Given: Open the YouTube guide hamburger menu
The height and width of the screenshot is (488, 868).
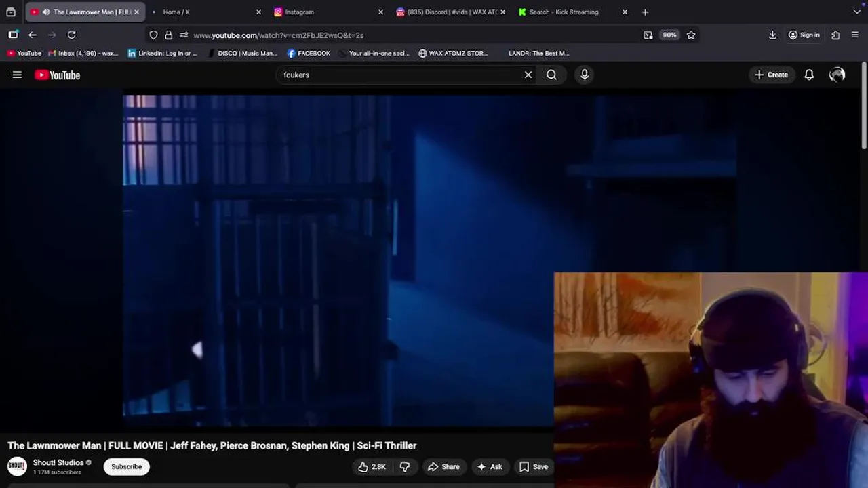Looking at the screenshot, I should coord(17,75).
